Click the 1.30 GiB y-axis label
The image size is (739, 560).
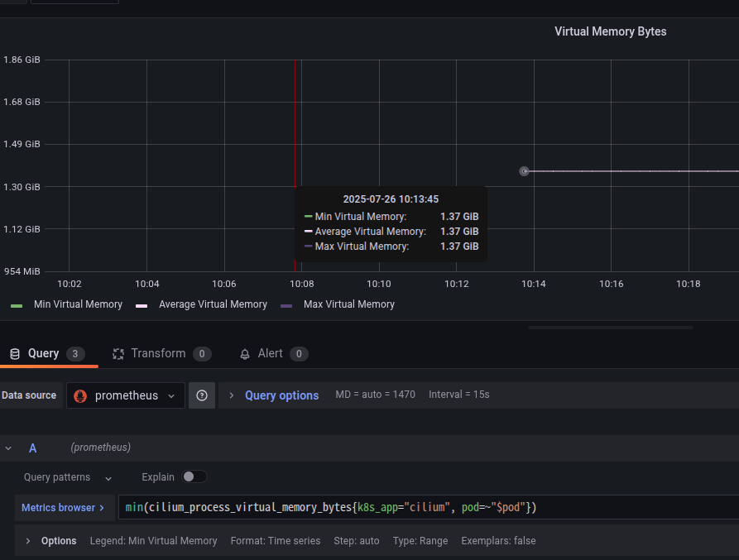[22, 187]
